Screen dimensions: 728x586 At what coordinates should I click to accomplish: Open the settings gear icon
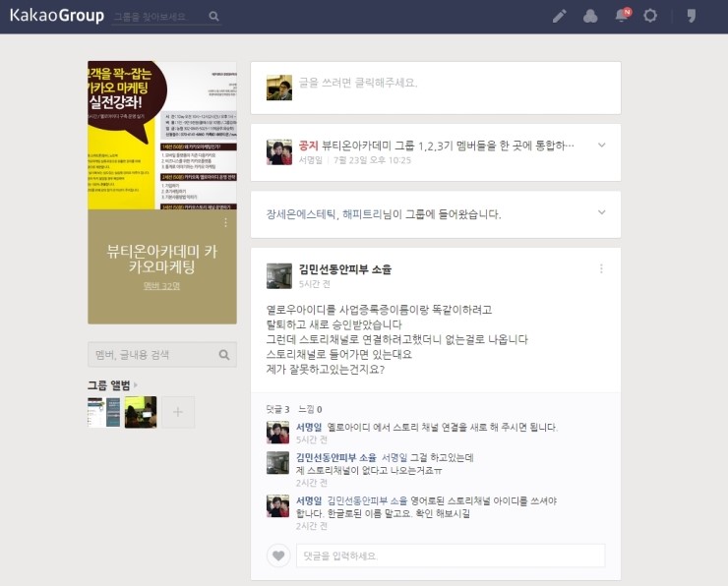click(x=650, y=16)
